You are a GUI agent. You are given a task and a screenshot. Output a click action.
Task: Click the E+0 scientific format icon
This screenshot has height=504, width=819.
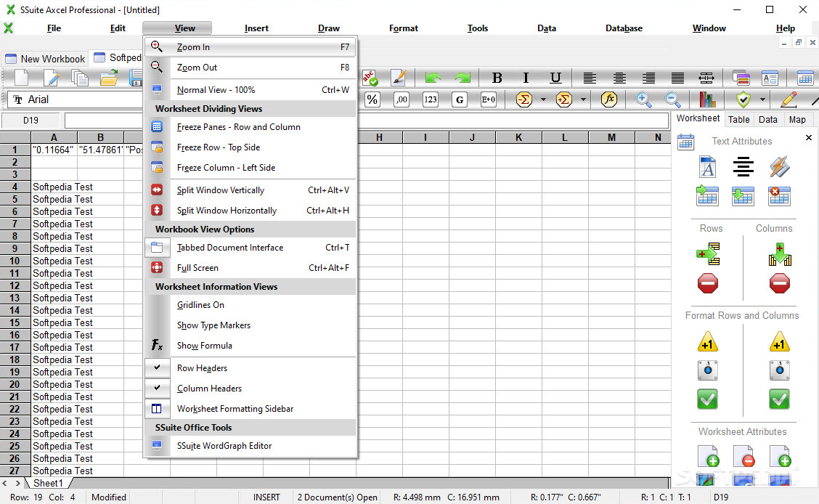point(489,99)
